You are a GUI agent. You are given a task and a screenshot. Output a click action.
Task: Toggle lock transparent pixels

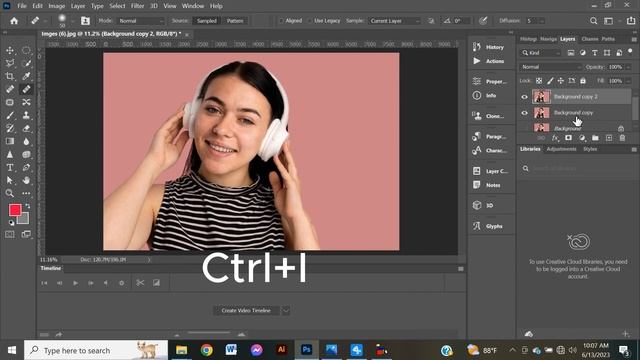coord(539,81)
